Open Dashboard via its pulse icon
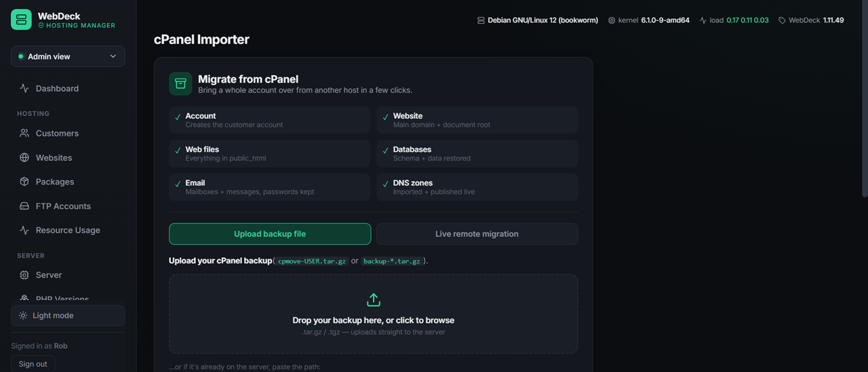 [x=24, y=88]
